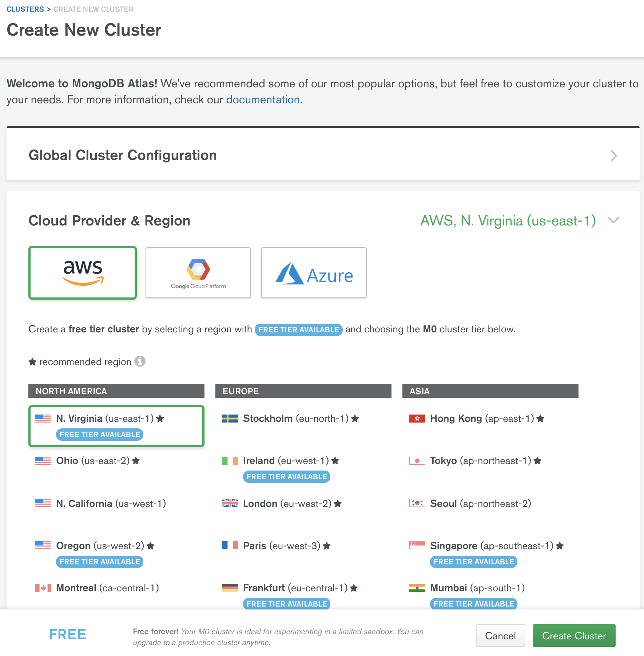
Task: Open the documentation link
Action: coord(263,99)
